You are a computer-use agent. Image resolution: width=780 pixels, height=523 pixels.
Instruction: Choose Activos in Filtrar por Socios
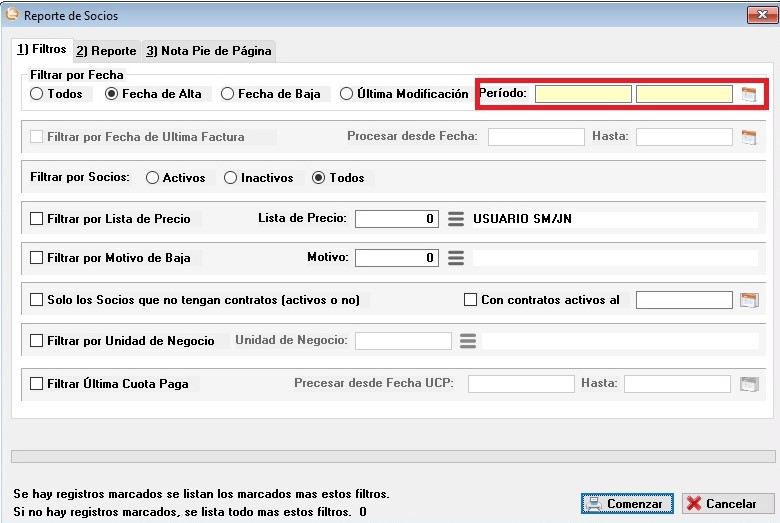(152, 178)
